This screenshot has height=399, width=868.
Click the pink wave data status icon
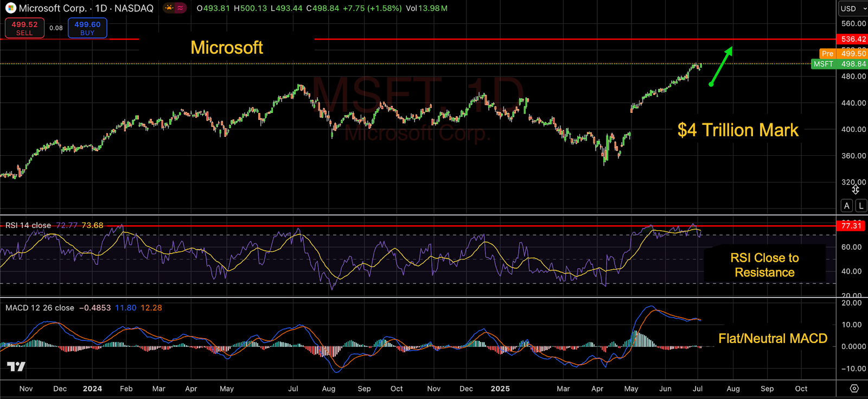coord(180,8)
